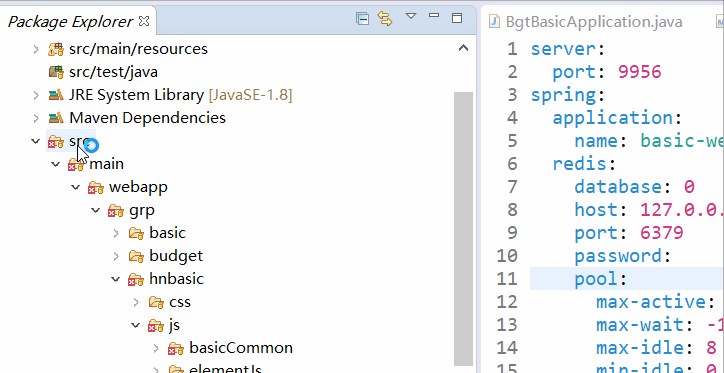Select the css folder label

[x=180, y=302]
